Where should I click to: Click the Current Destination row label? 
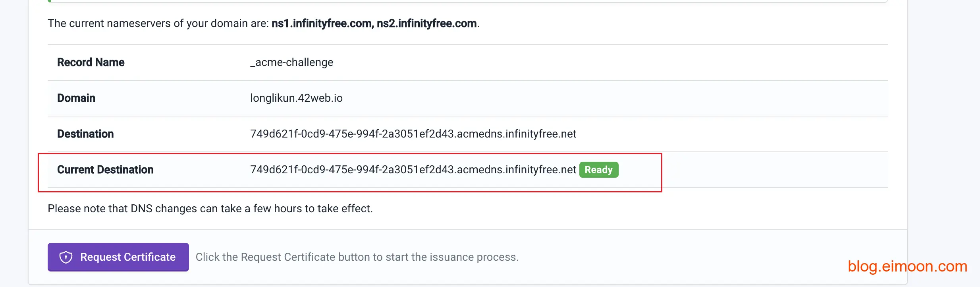point(105,170)
